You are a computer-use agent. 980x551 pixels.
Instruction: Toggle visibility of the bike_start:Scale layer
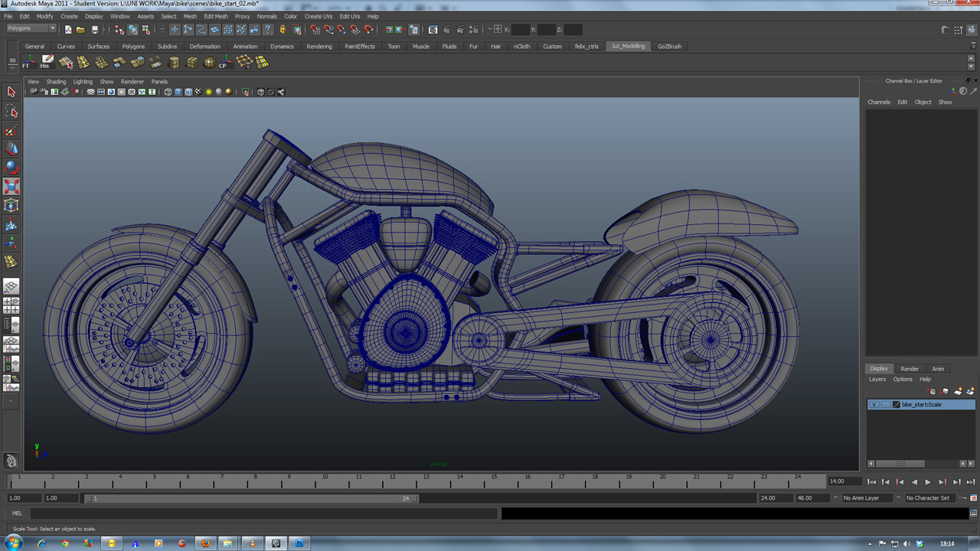click(874, 404)
